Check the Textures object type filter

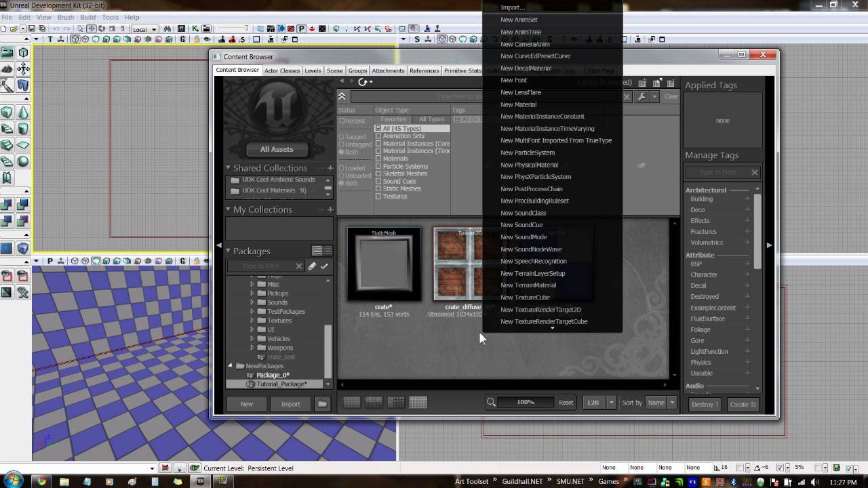point(378,197)
